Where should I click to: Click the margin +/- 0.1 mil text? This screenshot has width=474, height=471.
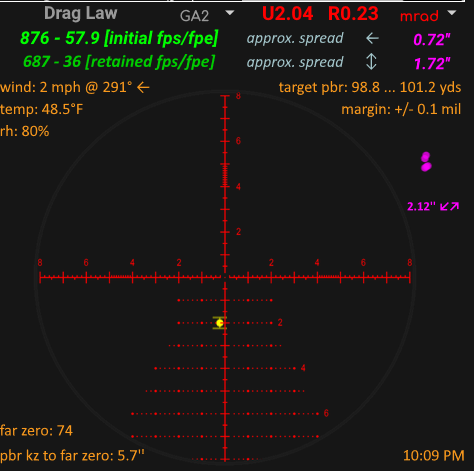[x=401, y=109]
